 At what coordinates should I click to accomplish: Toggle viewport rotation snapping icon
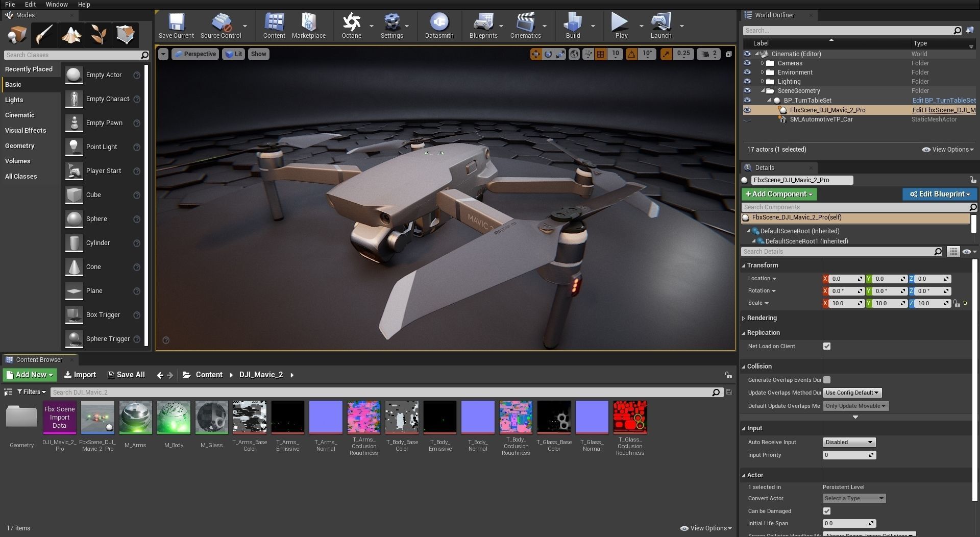[632, 54]
